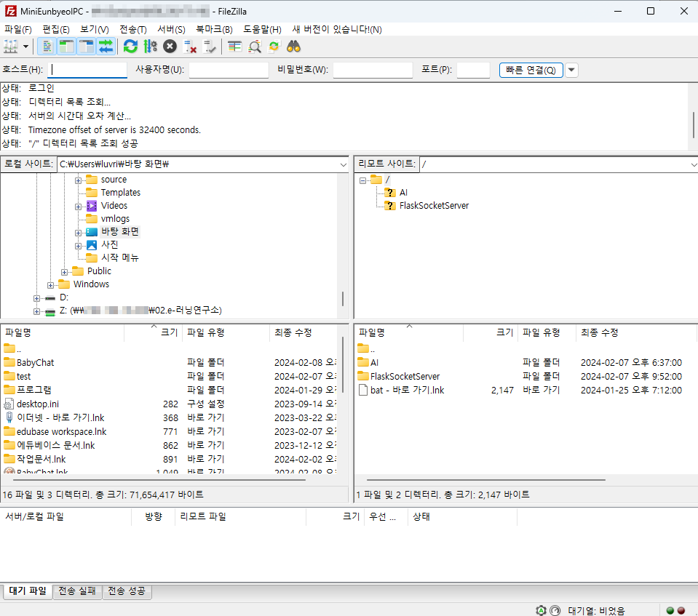Switch to the 대기 파일 tab
Screen dimensions: 698x616
(x=28, y=591)
